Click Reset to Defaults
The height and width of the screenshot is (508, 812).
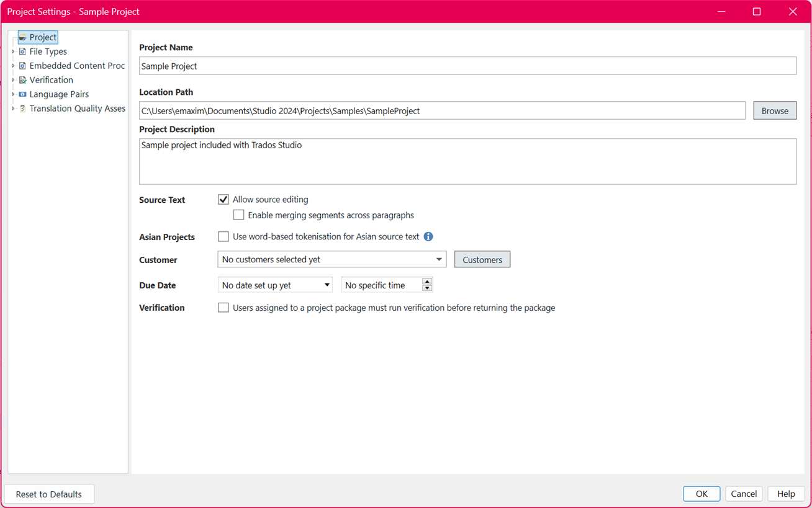click(49, 494)
